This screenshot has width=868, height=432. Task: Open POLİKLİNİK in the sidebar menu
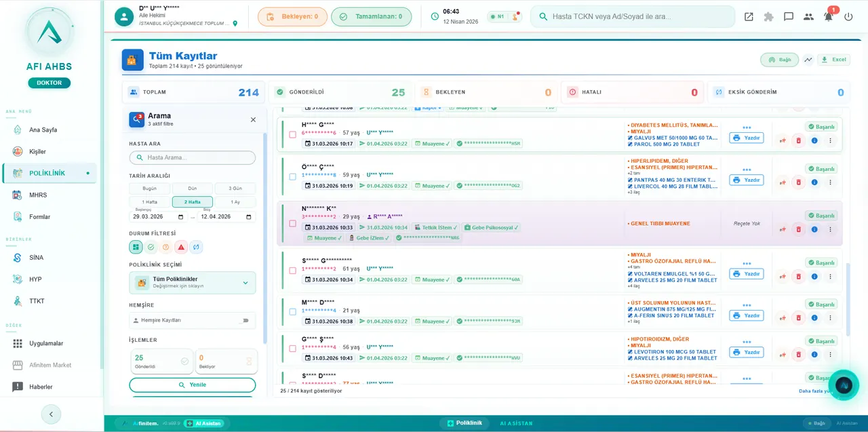(x=50, y=173)
